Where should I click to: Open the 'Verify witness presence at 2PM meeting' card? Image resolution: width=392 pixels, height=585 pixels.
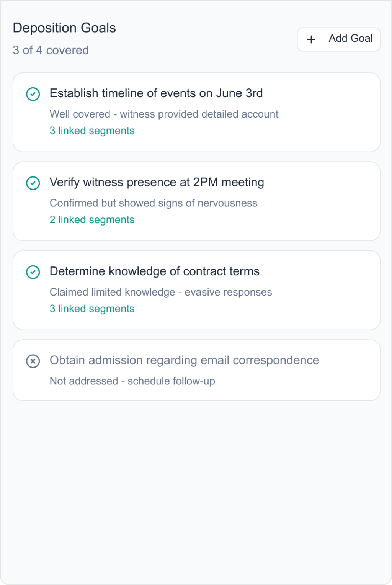point(157,183)
